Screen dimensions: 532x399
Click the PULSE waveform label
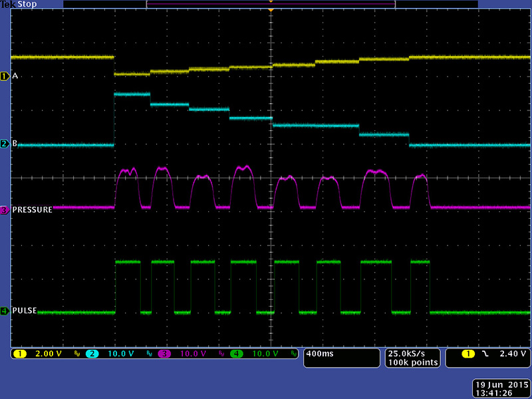pos(25,311)
